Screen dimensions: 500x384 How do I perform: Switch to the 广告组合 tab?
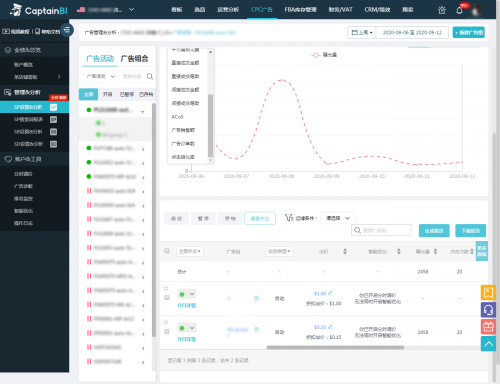point(134,59)
